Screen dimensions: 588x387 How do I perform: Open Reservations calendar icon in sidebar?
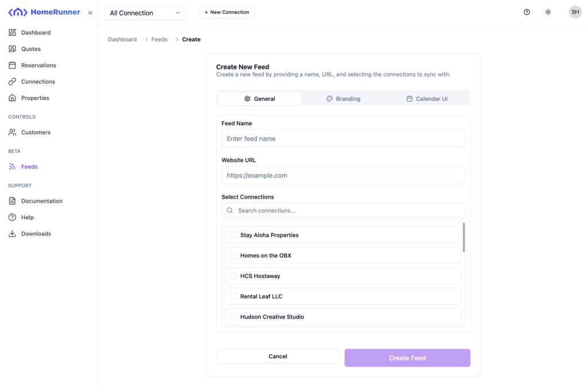[12, 65]
